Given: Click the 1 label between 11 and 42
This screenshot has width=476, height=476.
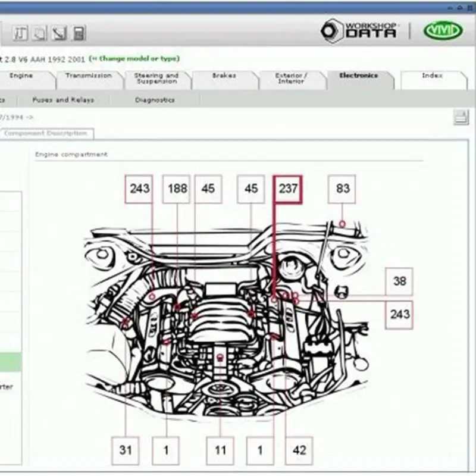Looking at the screenshot, I should click(260, 450).
